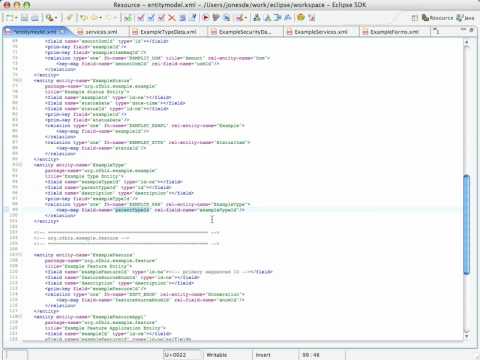Open the New wizard dropdown arrow
This screenshot has width=480, height=360.
coord(16,18)
